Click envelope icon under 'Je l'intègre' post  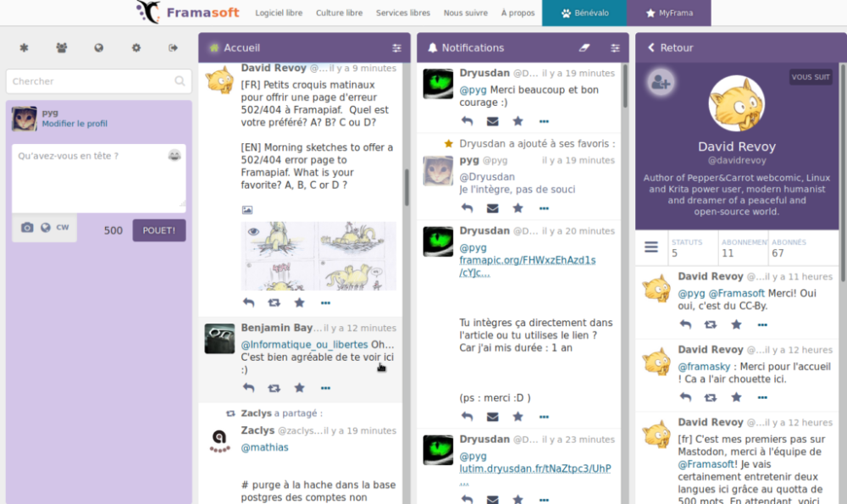click(493, 208)
